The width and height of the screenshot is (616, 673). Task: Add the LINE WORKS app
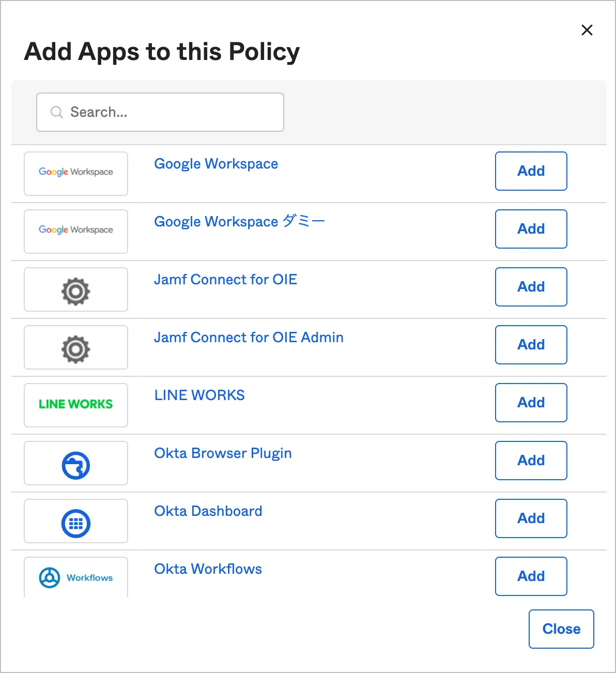click(531, 403)
